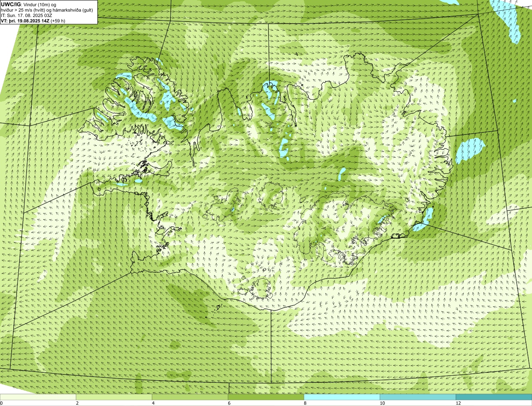Click the "4" label on the color scale
Screen dimensions: 532x406
click(153, 403)
